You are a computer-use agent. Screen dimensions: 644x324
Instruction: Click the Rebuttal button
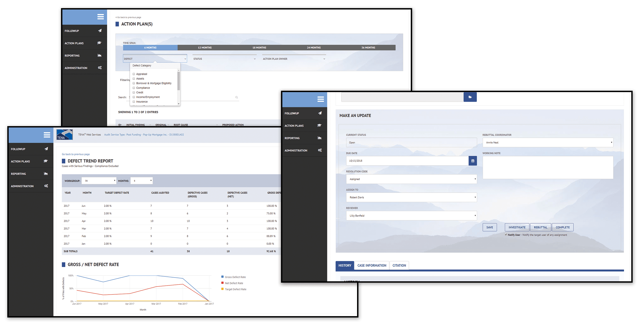(541, 227)
